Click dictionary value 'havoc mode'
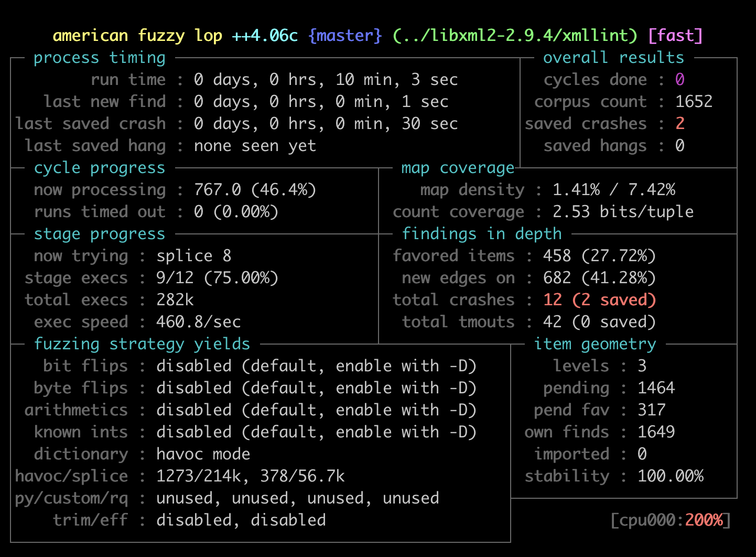756x557 pixels. [203, 454]
